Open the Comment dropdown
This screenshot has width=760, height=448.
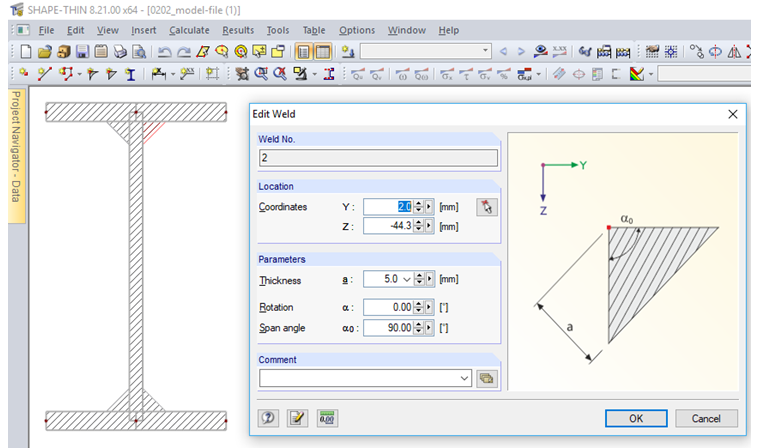click(464, 378)
